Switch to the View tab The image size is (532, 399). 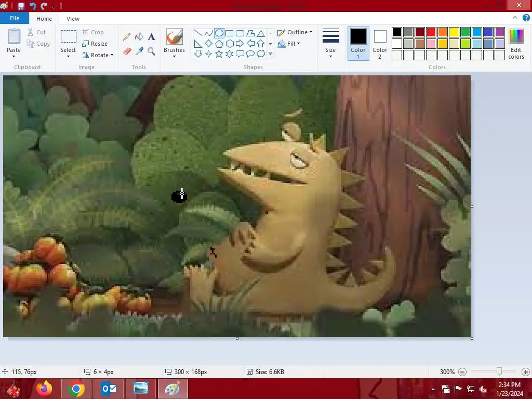click(73, 19)
